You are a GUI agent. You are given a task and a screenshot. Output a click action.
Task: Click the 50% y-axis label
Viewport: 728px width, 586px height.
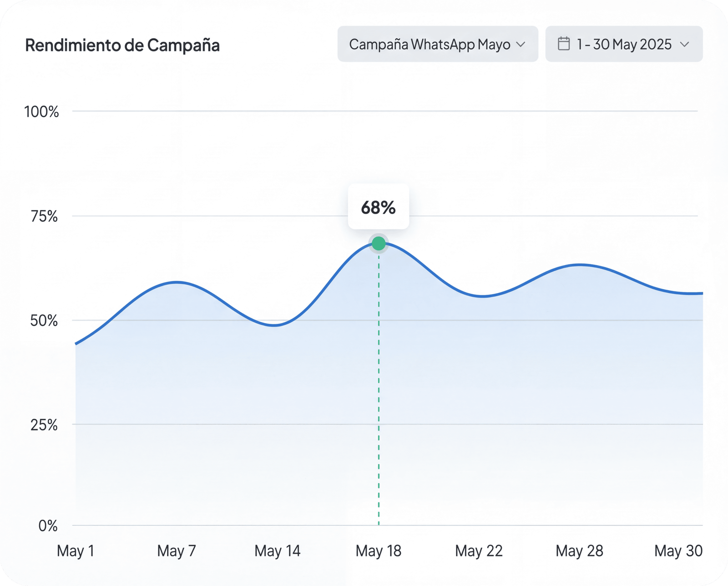tap(44, 321)
